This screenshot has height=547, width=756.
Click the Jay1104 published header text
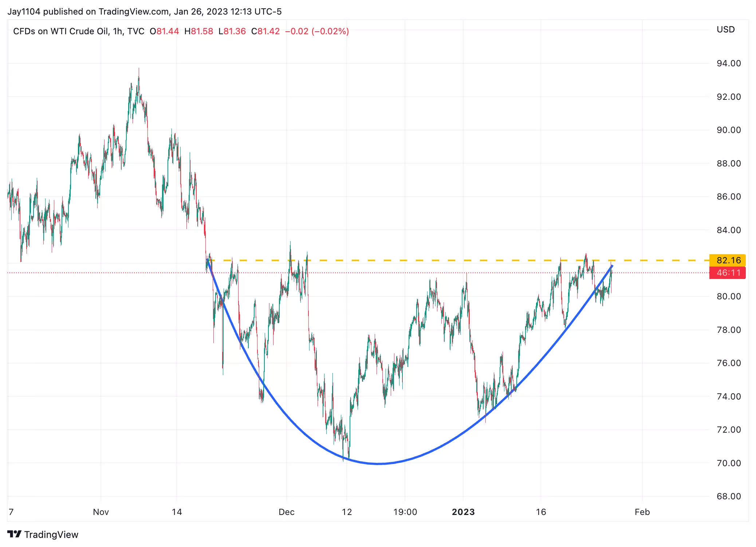click(x=145, y=12)
